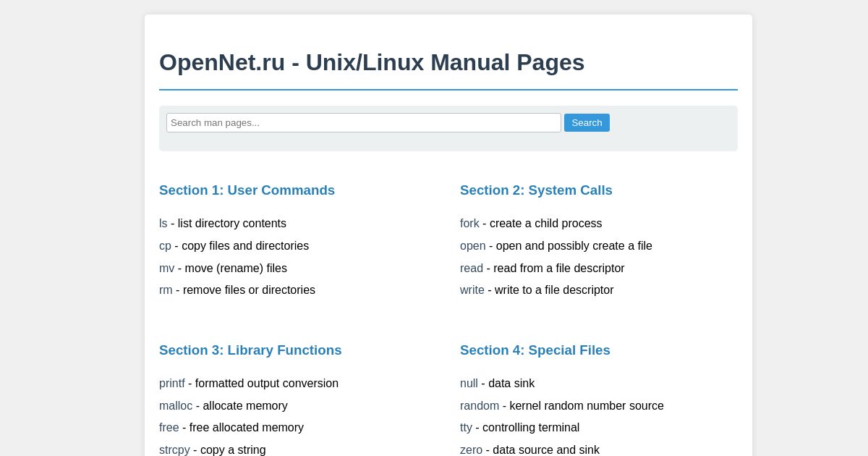
Task: Open the rm man page link
Action: (x=166, y=290)
